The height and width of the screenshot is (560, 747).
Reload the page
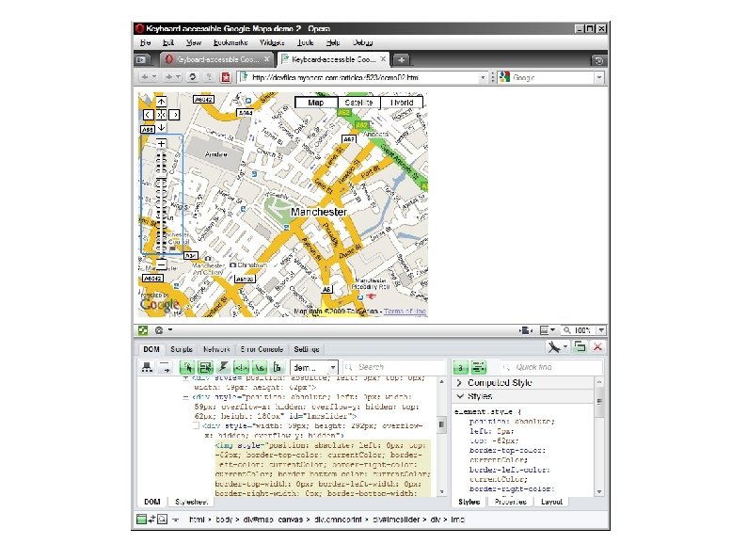point(192,77)
